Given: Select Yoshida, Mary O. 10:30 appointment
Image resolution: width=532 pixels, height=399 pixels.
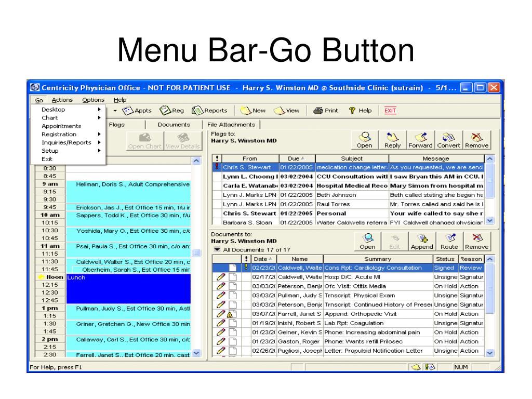Looking at the screenshot, I should (128, 234).
